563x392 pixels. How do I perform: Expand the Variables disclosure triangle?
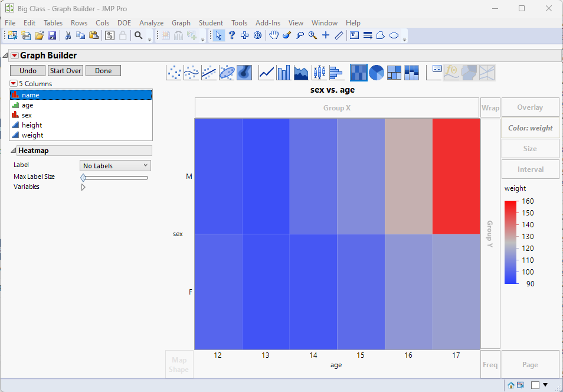click(x=83, y=186)
